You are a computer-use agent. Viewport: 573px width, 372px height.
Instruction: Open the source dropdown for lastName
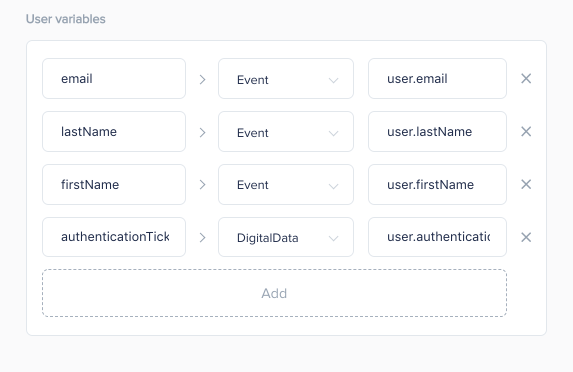[286, 132]
